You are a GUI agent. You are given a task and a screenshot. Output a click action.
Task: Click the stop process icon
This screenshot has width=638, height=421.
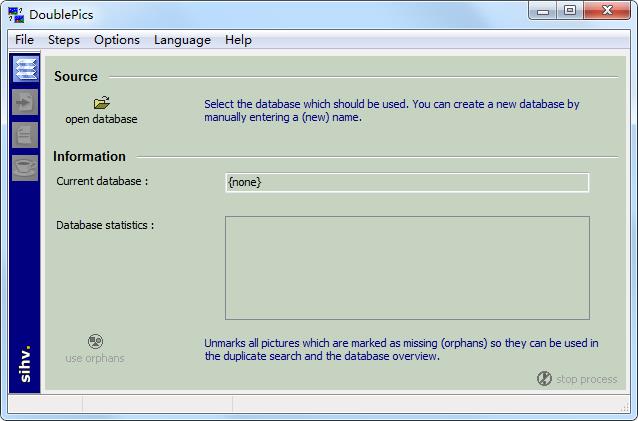tap(544, 379)
